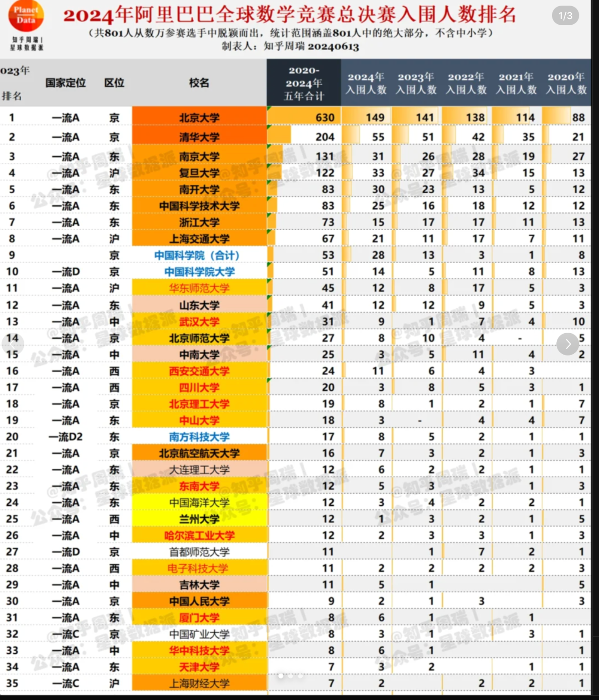Click the 大连理工大学 school name cell

[x=199, y=469]
